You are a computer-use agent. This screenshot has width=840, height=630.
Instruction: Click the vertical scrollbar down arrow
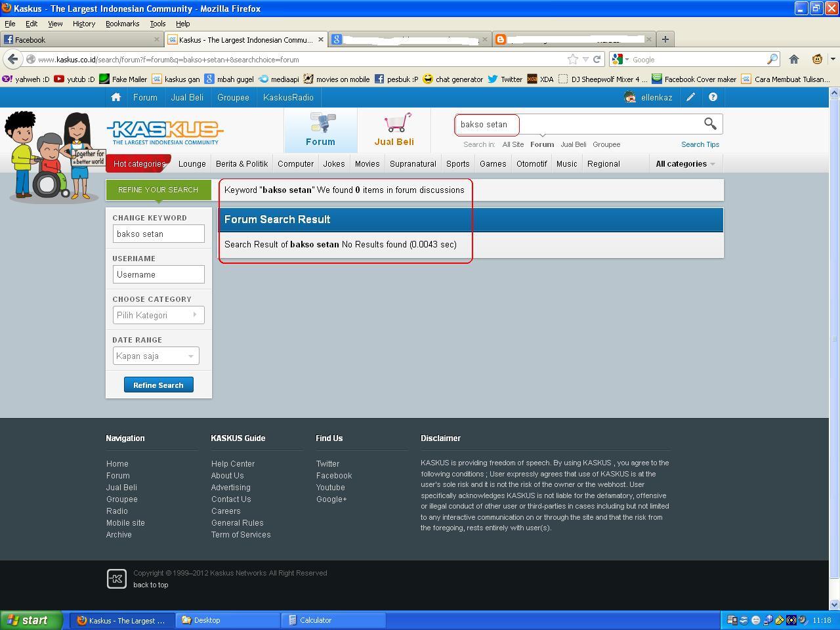(834, 604)
